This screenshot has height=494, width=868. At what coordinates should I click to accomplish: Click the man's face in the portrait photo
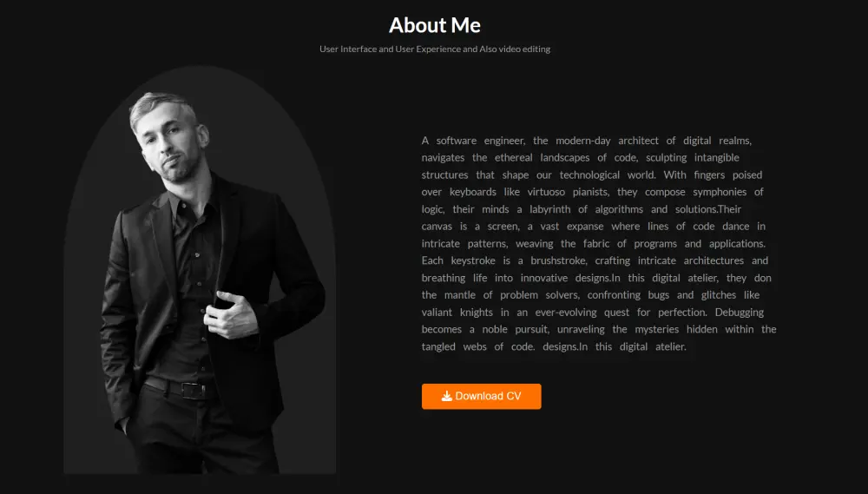169,144
